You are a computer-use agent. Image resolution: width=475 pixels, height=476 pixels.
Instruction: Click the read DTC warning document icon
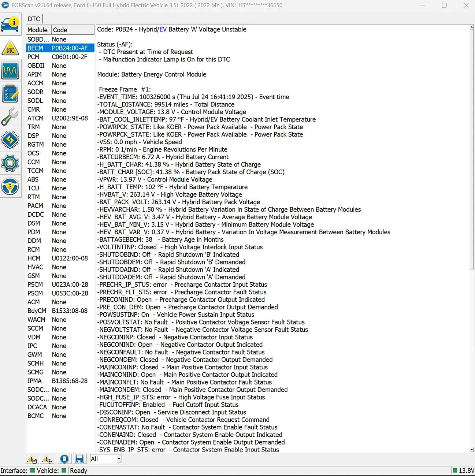point(32,459)
